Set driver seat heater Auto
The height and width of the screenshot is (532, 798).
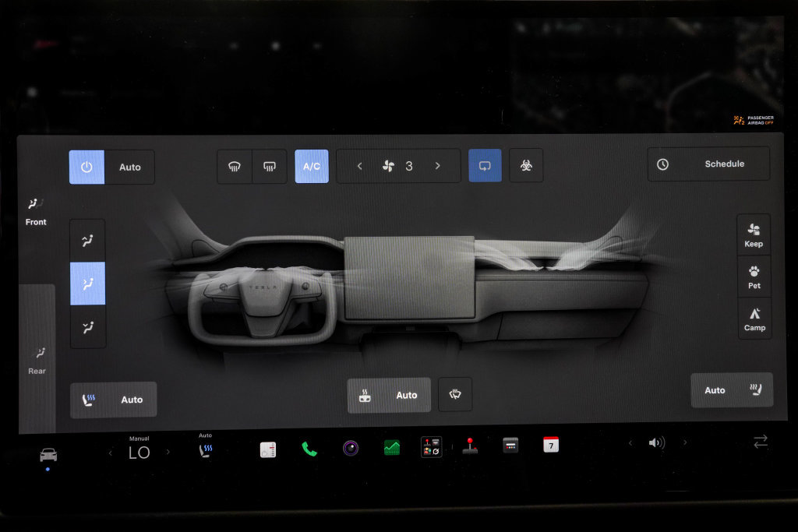(x=114, y=400)
